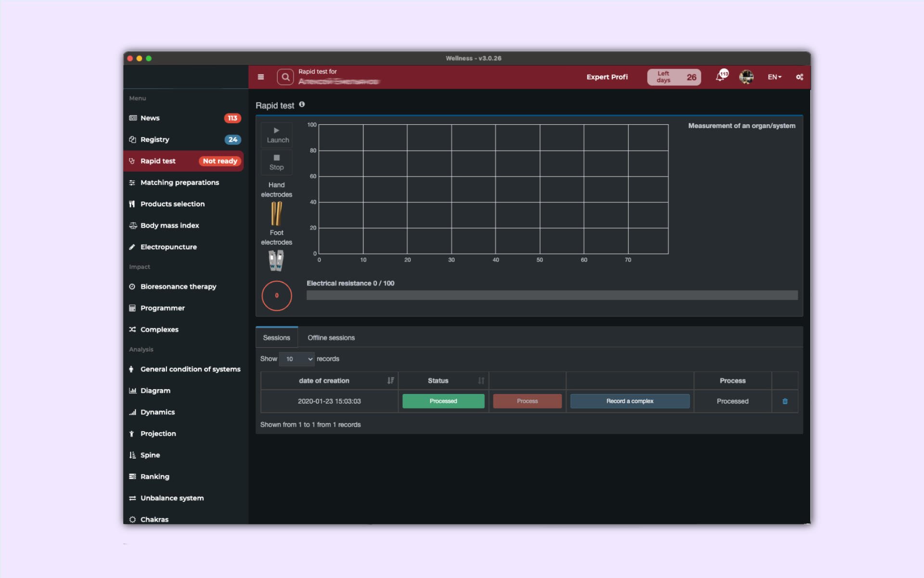
Task: Click the Chakras sun icon
Action: coord(132,519)
